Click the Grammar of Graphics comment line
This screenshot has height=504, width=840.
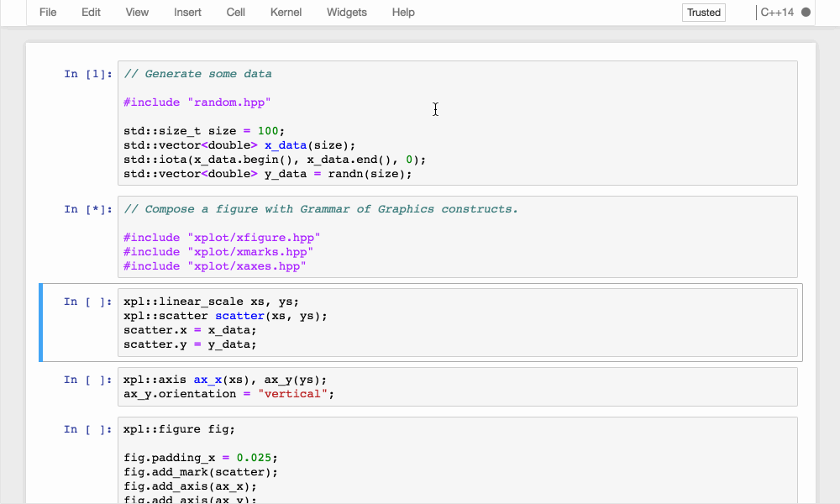coord(321,209)
